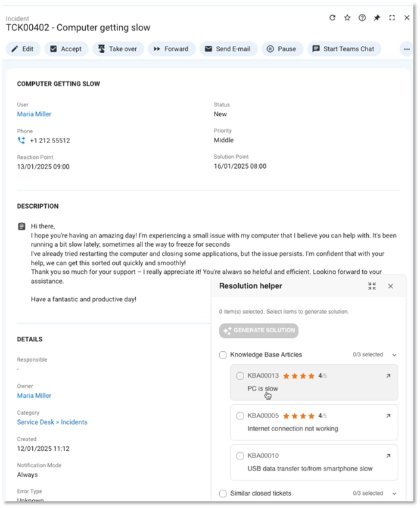Collapse the Resolution helper panel
The height and width of the screenshot is (508, 420).
coord(372,286)
